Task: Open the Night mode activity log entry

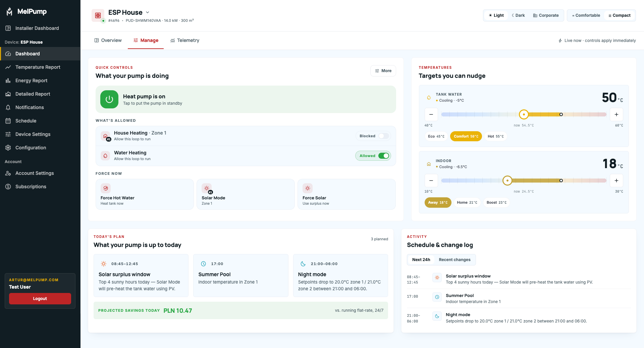Action: pos(519,318)
